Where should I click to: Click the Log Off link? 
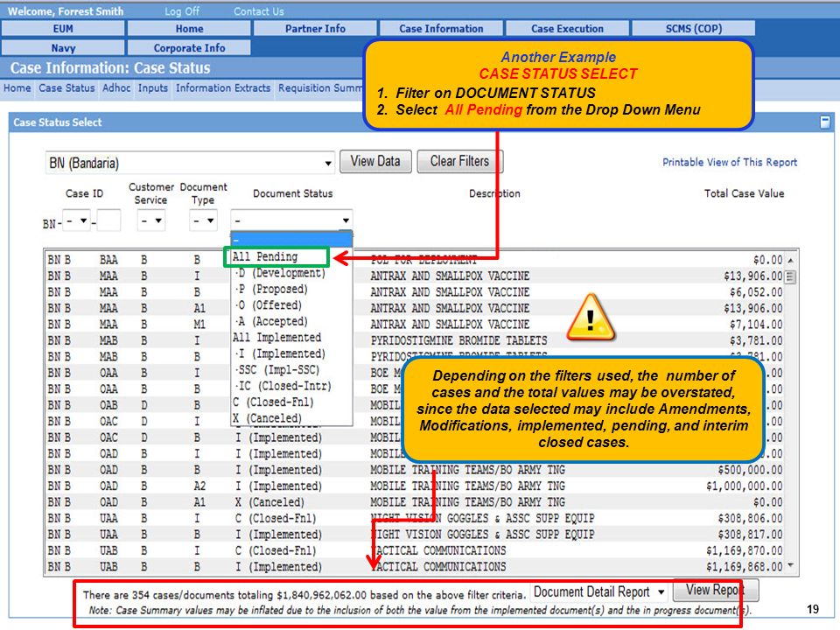tap(182, 11)
